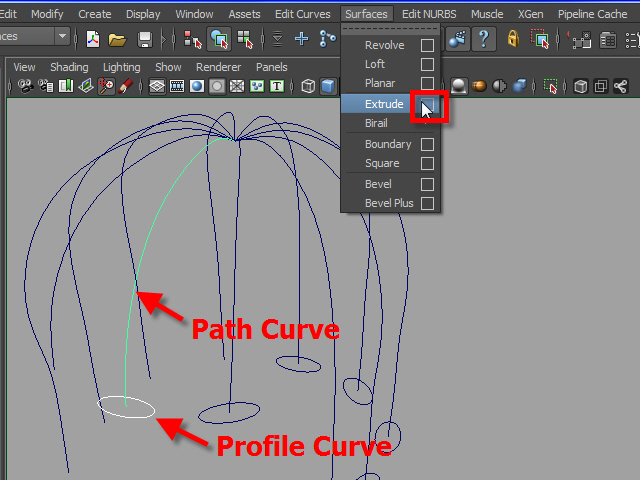Create a new scene with the file icon
The height and width of the screenshot is (480, 640).
click(x=93, y=39)
